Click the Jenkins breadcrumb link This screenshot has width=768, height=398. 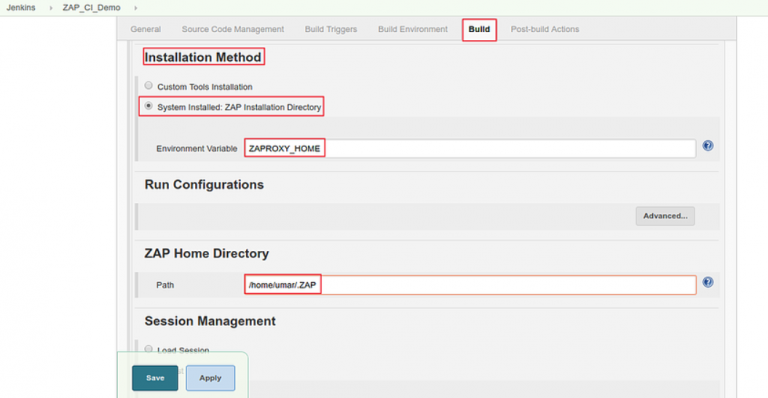[21, 8]
